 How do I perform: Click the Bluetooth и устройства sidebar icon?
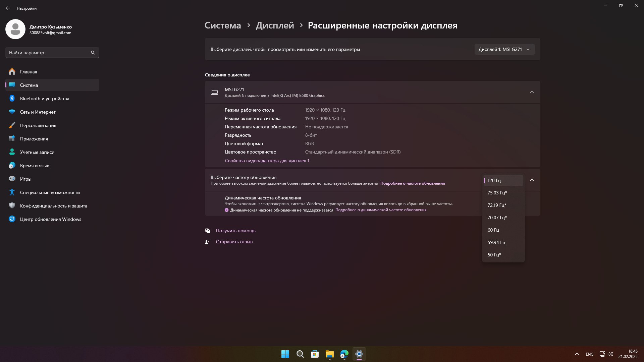tap(12, 99)
